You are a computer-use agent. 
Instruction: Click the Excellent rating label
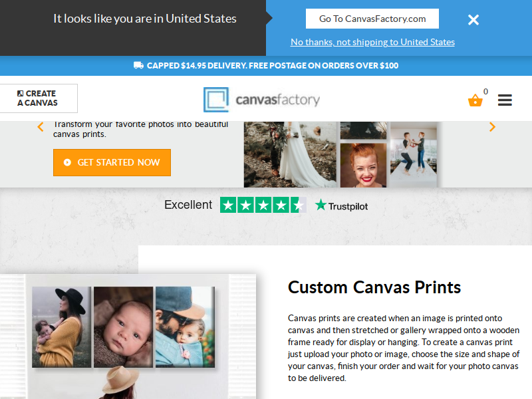tap(188, 205)
